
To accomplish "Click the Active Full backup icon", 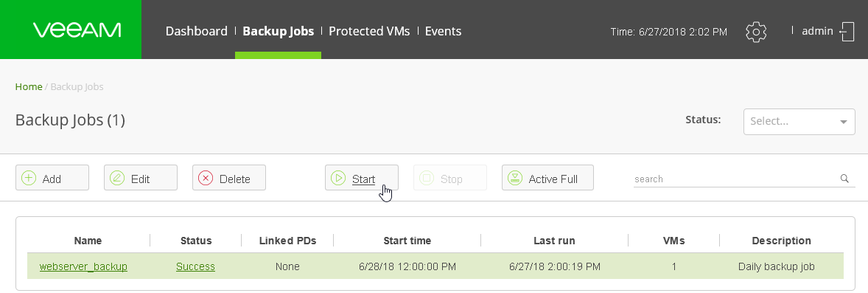I will click(x=515, y=178).
